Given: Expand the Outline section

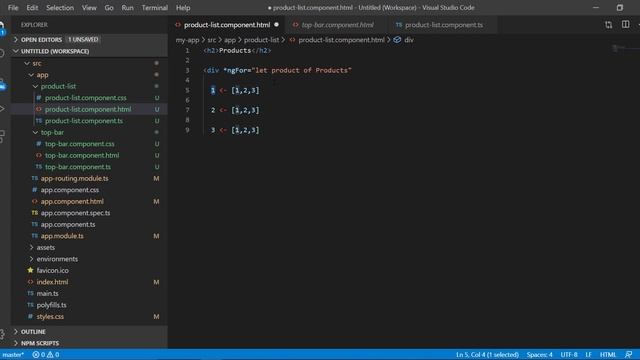Looking at the screenshot, I should point(16,331).
